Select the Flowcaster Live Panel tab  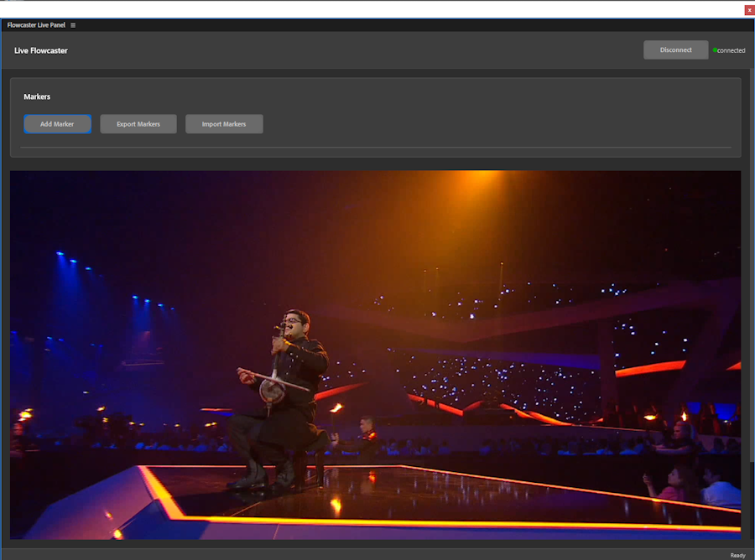point(36,25)
